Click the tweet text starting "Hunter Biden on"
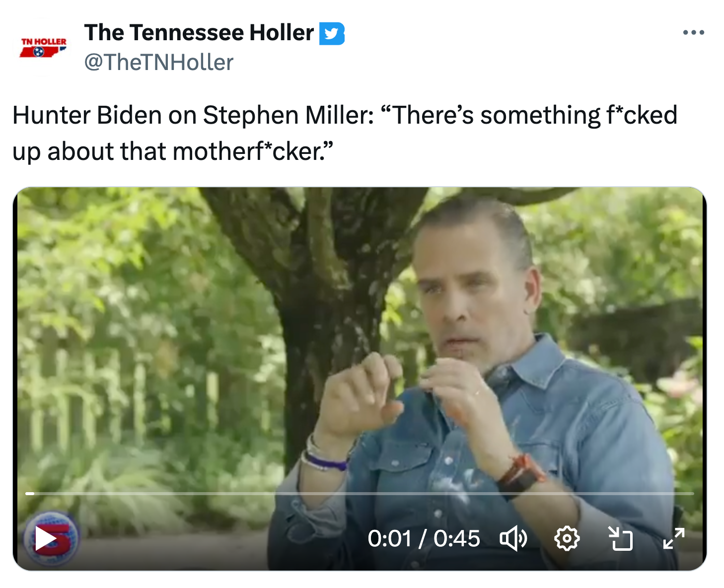This screenshot has height=588, width=724. point(345,133)
